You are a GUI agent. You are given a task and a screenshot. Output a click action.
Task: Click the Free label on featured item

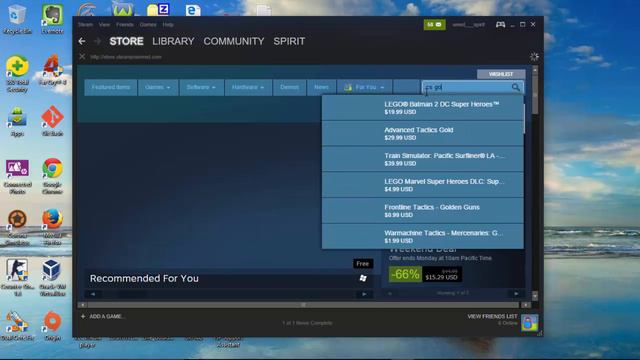(x=362, y=264)
